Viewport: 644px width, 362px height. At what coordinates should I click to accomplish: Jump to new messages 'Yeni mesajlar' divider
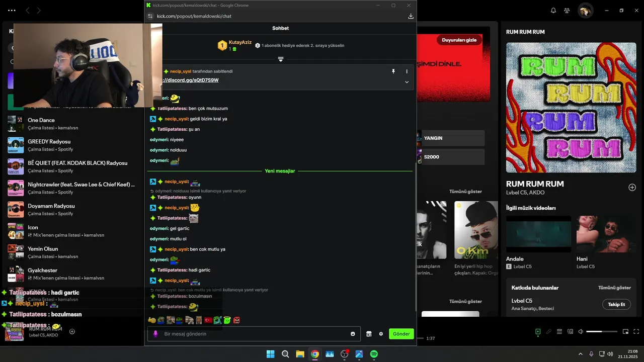(x=280, y=171)
